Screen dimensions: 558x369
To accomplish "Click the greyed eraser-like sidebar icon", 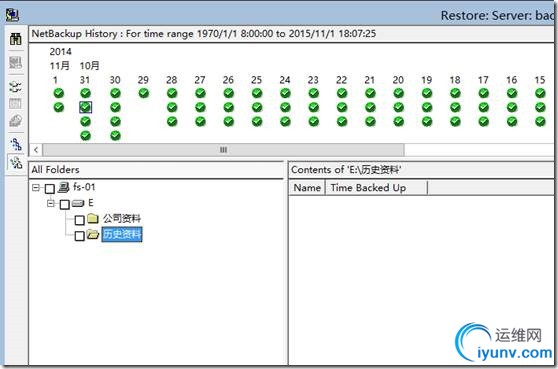I will click(x=15, y=121).
